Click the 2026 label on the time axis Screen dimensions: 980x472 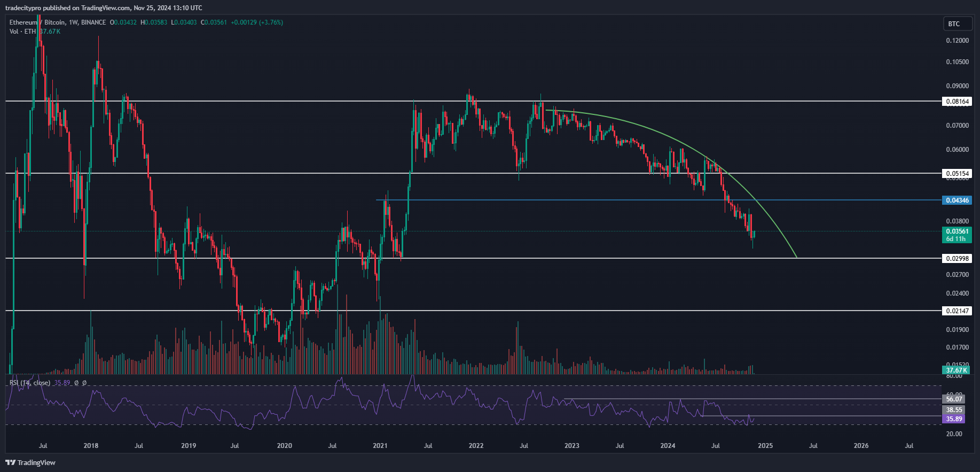[861, 445]
